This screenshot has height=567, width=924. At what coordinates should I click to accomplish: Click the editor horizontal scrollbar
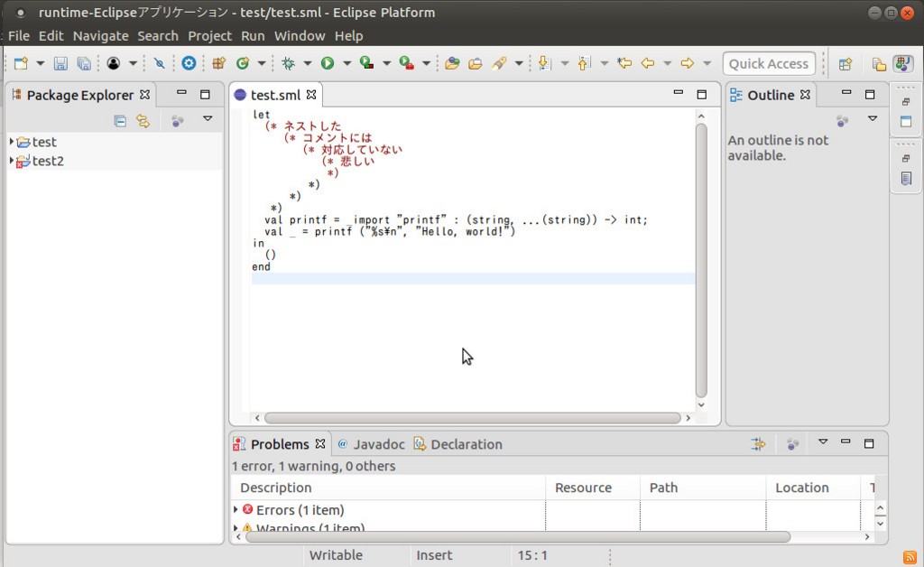[473, 418]
